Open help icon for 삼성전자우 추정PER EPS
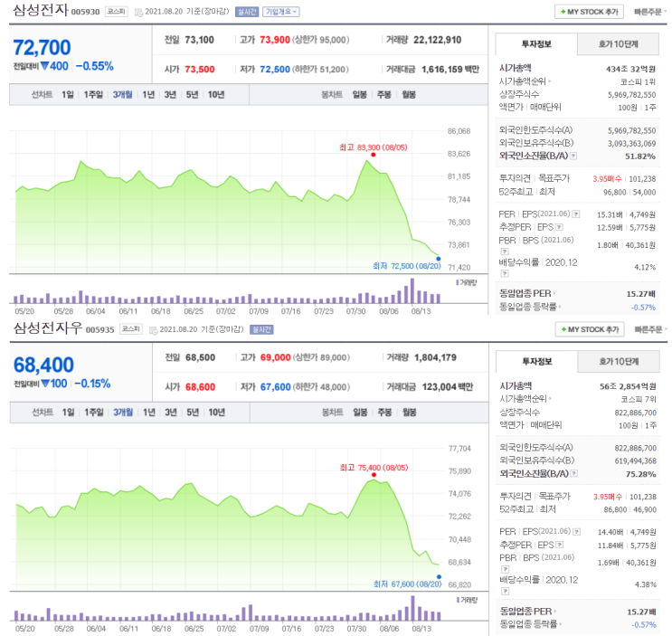 tap(560, 545)
